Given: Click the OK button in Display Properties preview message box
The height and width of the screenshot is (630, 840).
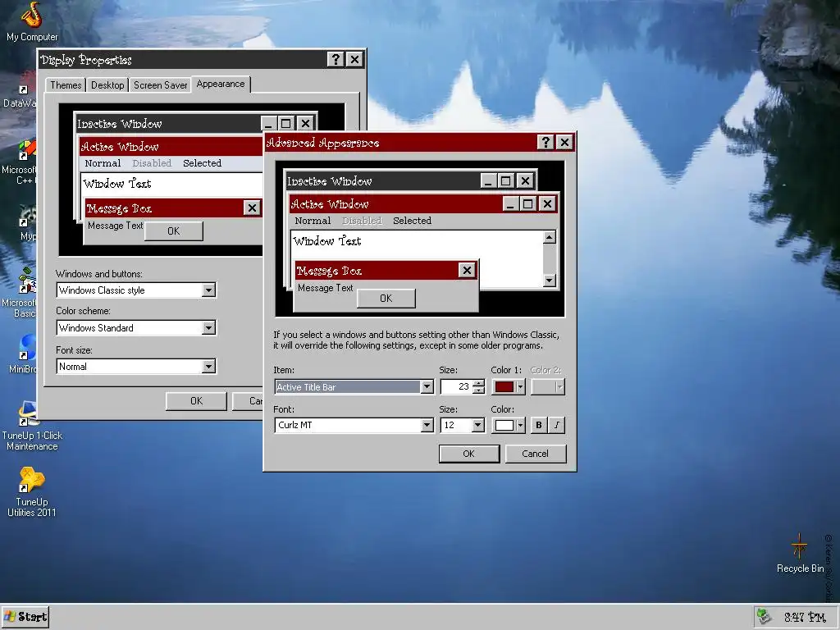Looking at the screenshot, I should pos(174,231).
